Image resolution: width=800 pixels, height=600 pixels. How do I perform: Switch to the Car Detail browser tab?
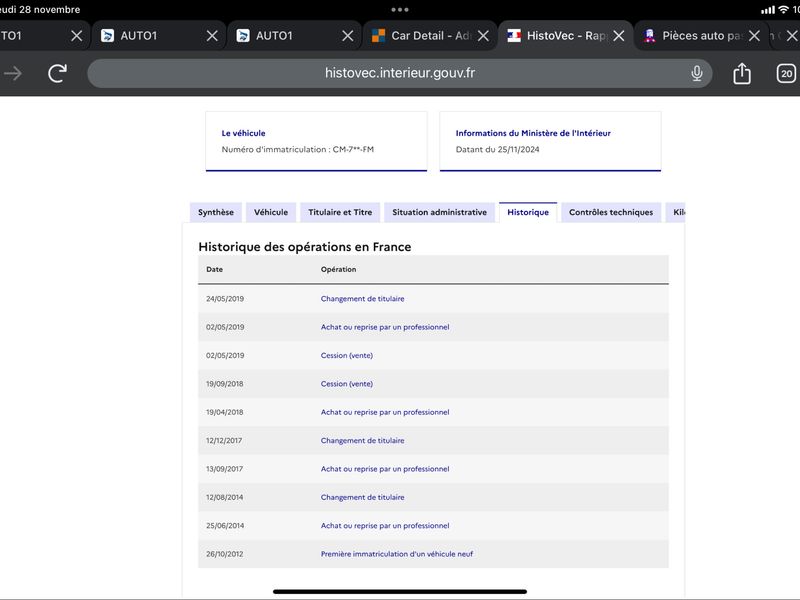[x=430, y=36]
